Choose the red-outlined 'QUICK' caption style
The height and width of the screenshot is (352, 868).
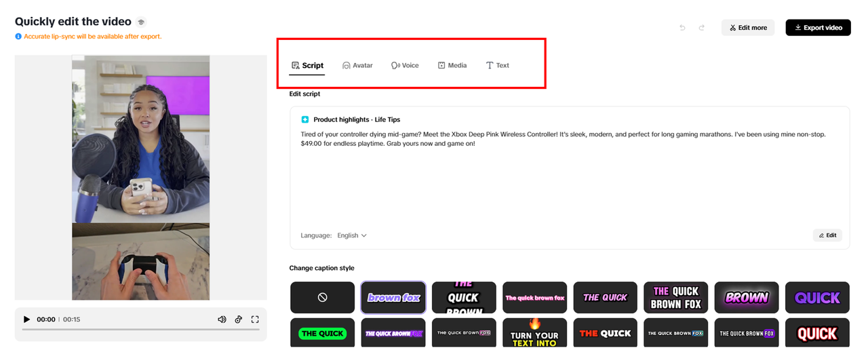click(817, 333)
